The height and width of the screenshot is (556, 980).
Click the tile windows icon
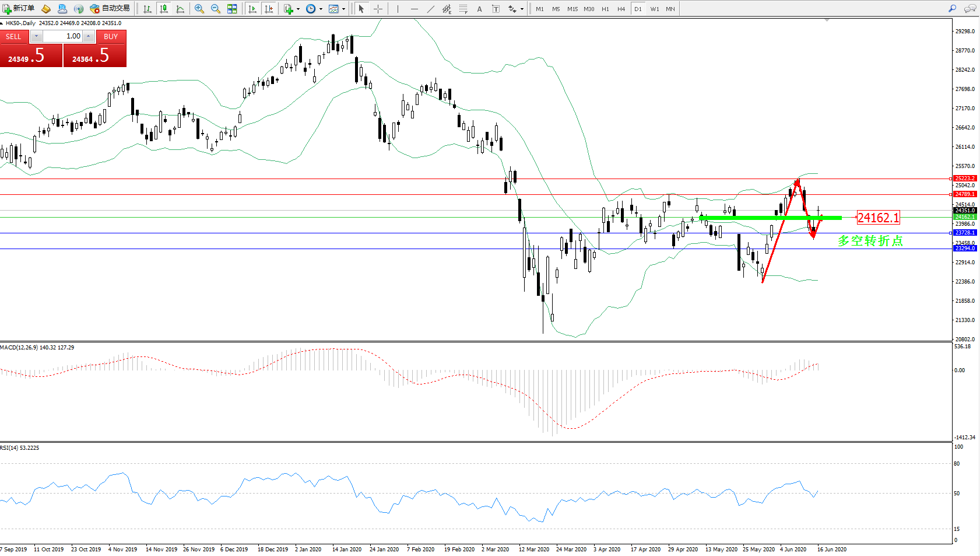pyautogui.click(x=232, y=9)
